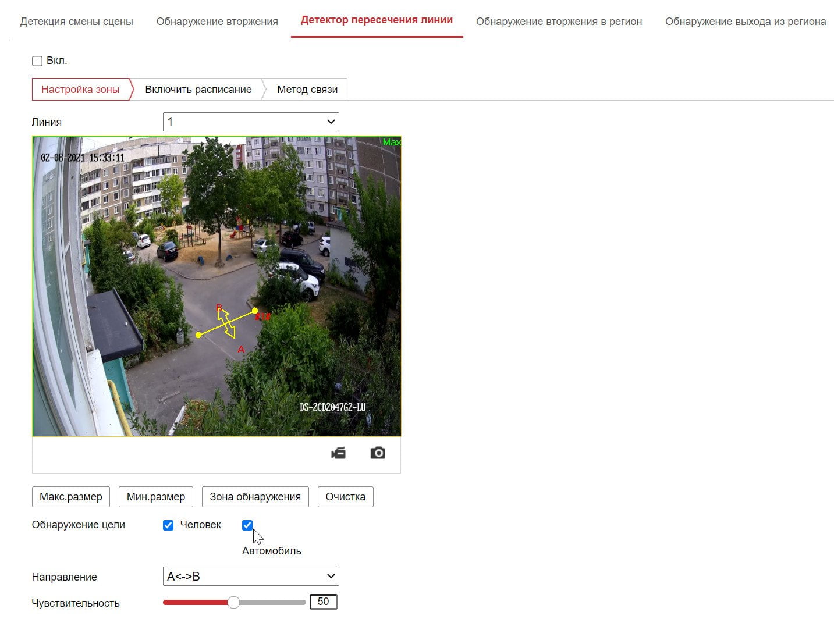
Task: Enable the Вкл. checkbox
Action: click(37, 61)
